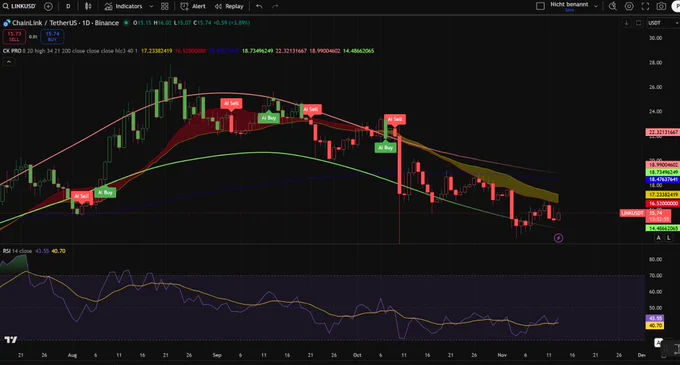
Task: Open the USDT currency dropdown
Action: click(662, 23)
